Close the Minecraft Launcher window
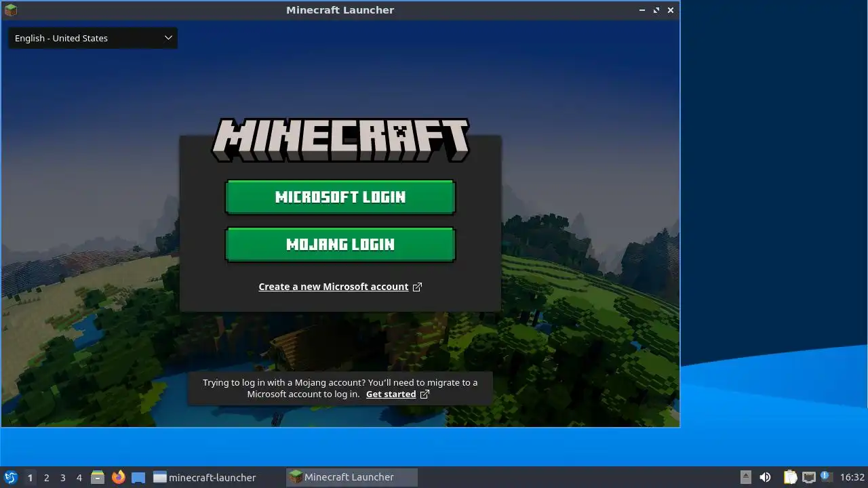 click(x=671, y=10)
